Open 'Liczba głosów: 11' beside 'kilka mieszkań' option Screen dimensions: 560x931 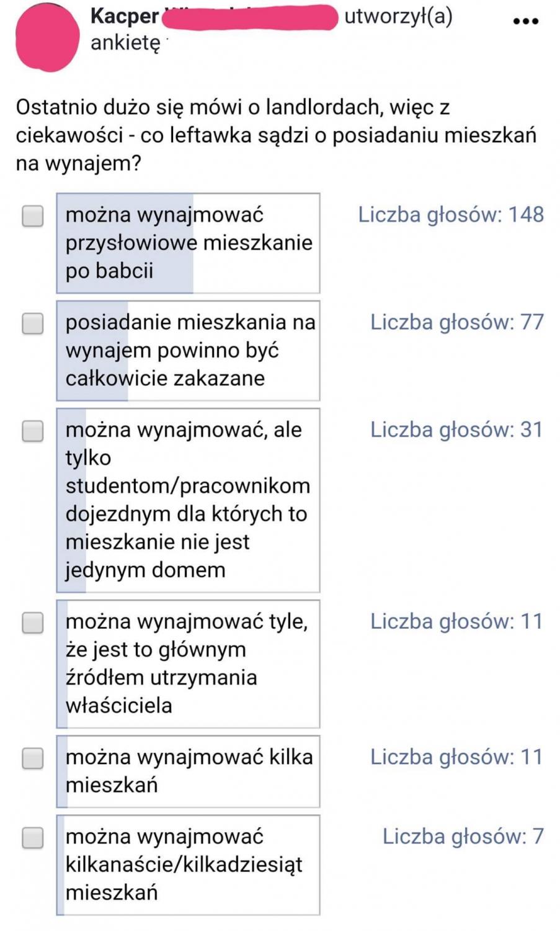coord(457,757)
